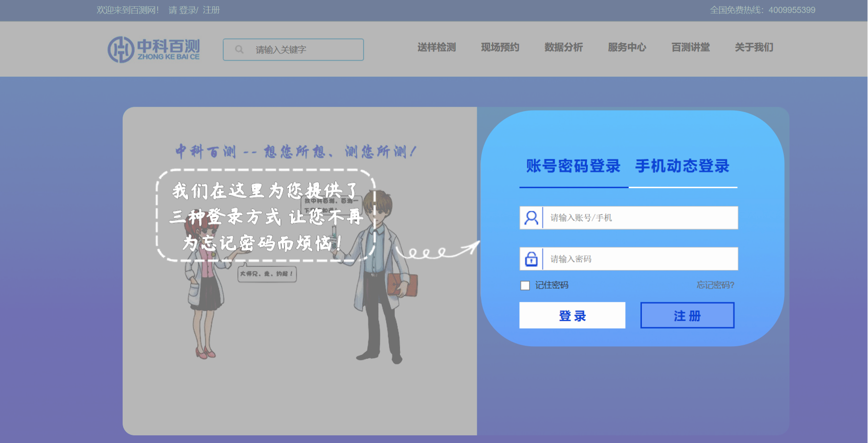Click the top bar 注册 link
This screenshot has height=443, width=868.
click(211, 10)
